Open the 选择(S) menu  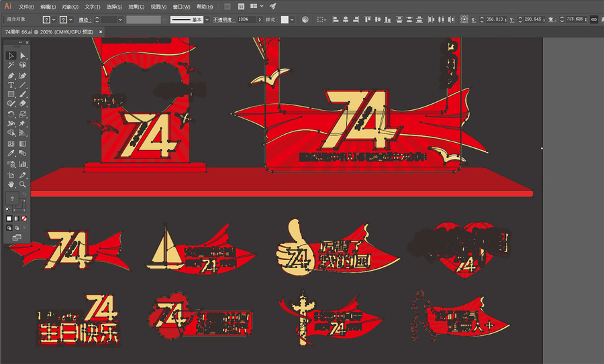(114, 7)
